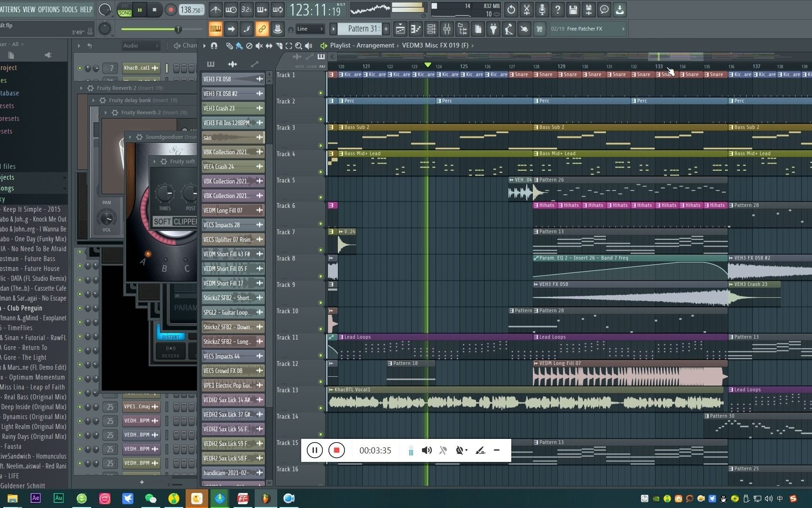Open Soundgoodizer plugin settings gear
The image size is (812, 508).
click(139, 137)
